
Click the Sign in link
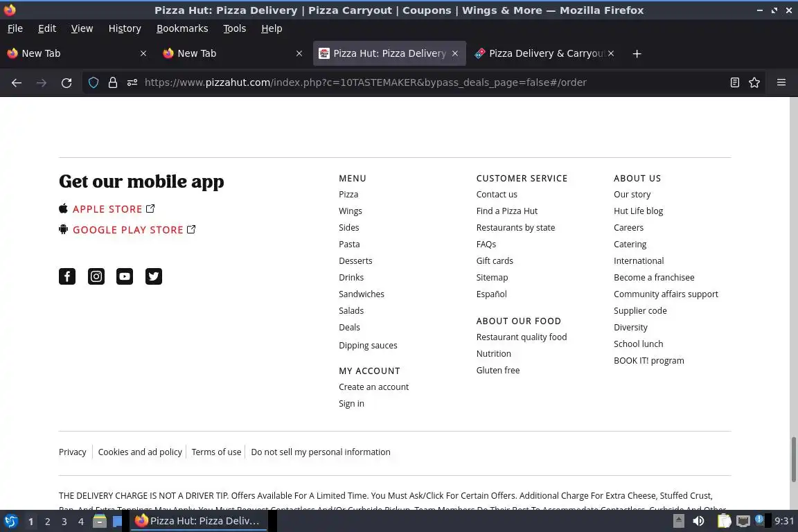(352, 404)
